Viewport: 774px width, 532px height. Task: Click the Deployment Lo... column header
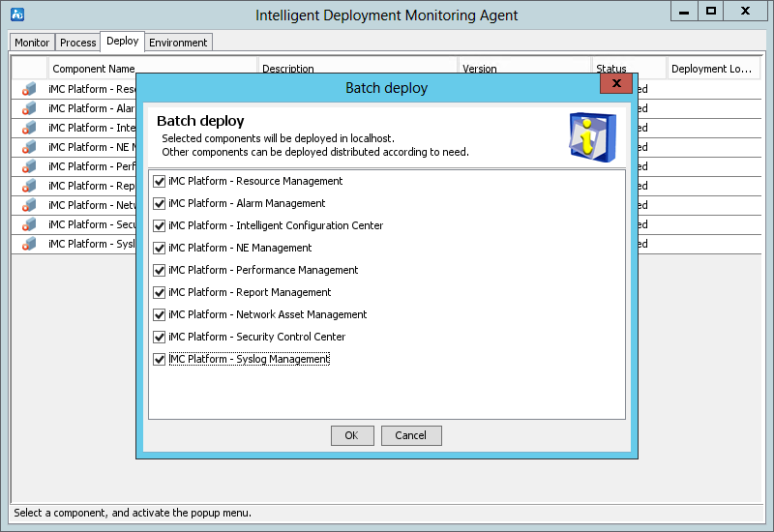pyautogui.click(x=713, y=69)
